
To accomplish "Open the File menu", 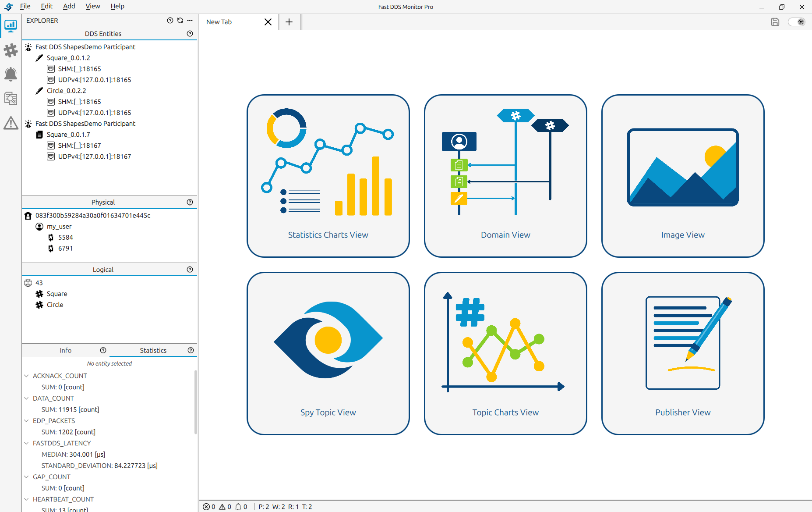I will tap(25, 6).
